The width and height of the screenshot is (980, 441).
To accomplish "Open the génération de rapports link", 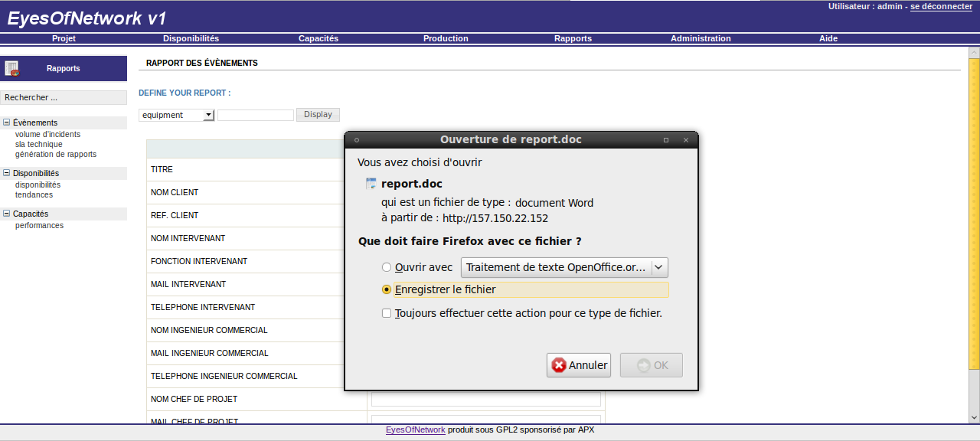I will click(56, 154).
